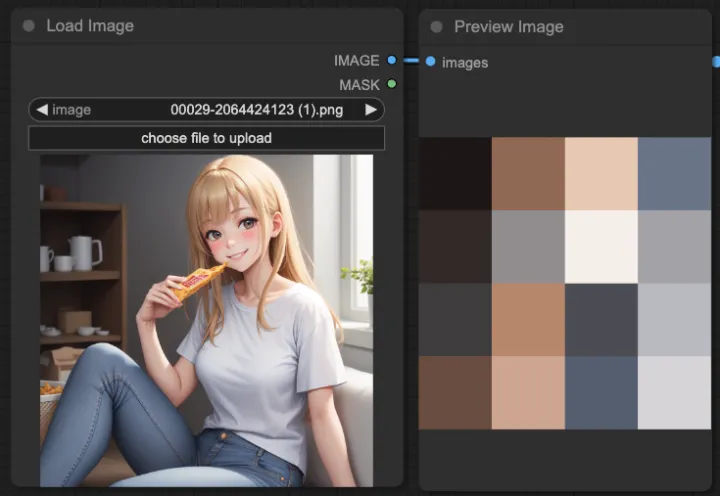Screen dimensions: 720x496
Task: Select the previous image with the left arrow
Action: (x=42, y=110)
